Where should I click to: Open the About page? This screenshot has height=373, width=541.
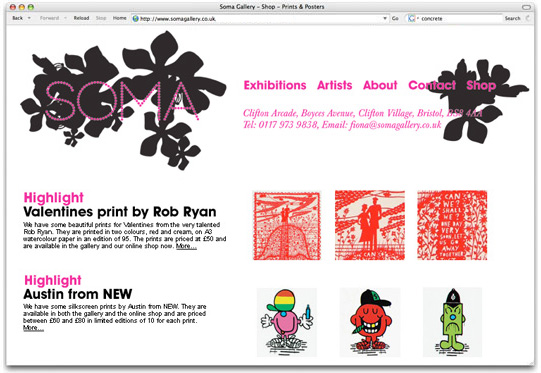pos(380,85)
